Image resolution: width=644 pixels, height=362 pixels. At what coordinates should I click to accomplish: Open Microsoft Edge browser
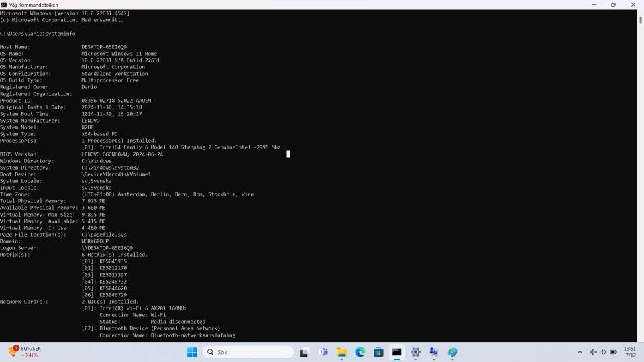(x=360, y=352)
